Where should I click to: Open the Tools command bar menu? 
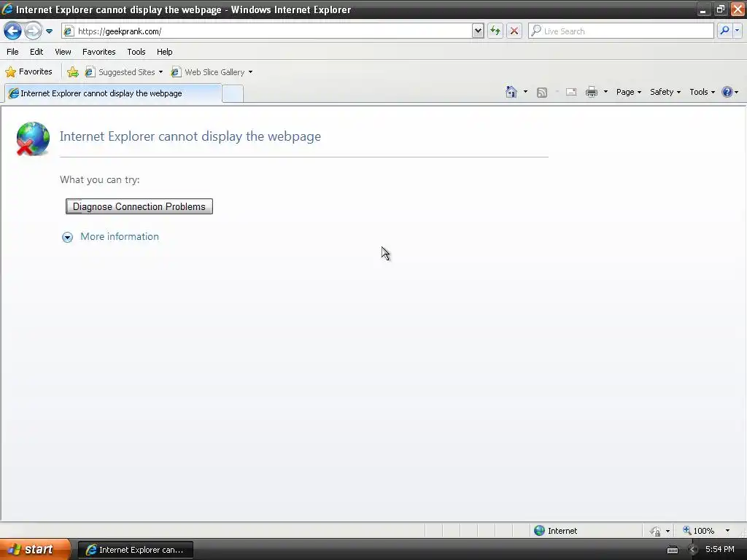point(702,92)
